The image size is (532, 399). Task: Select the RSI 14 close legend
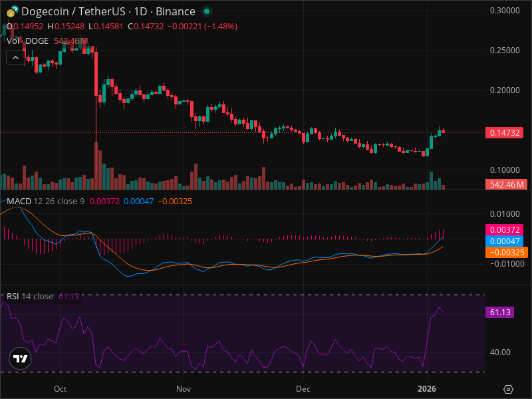tap(30, 296)
